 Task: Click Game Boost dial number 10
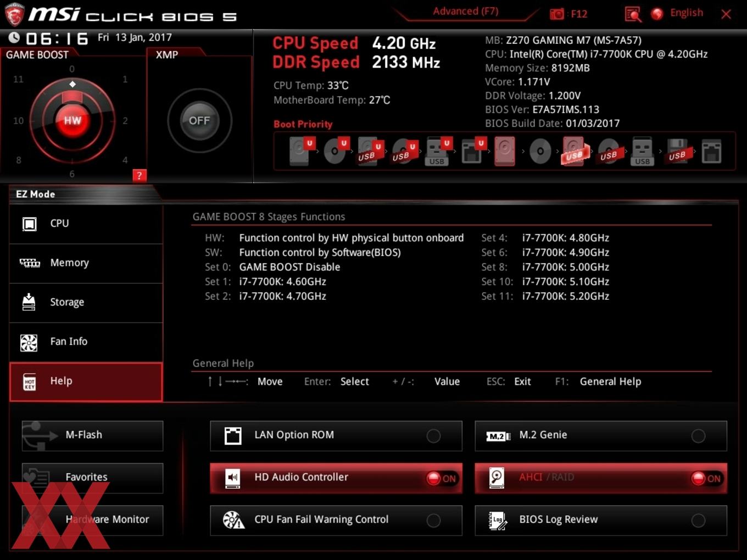(18, 121)
